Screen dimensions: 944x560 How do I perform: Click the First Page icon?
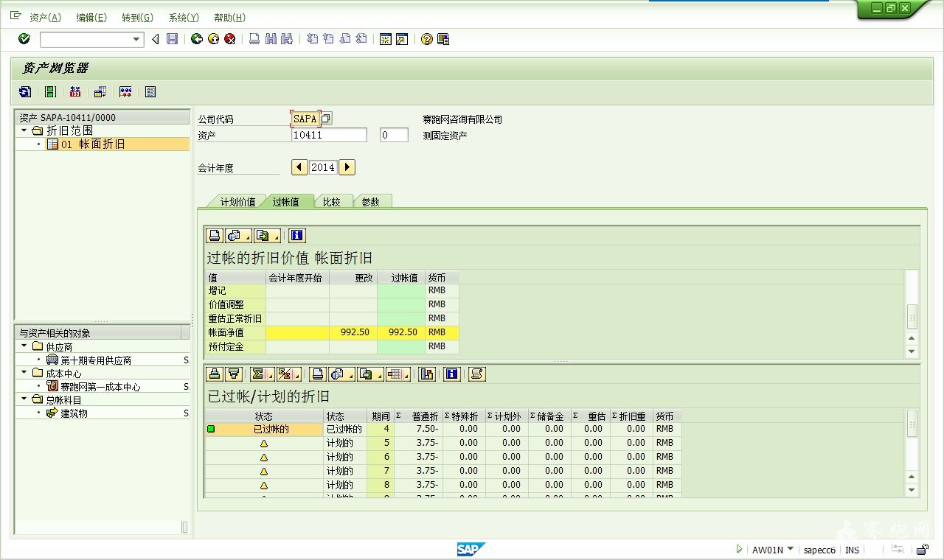[312, 39]
